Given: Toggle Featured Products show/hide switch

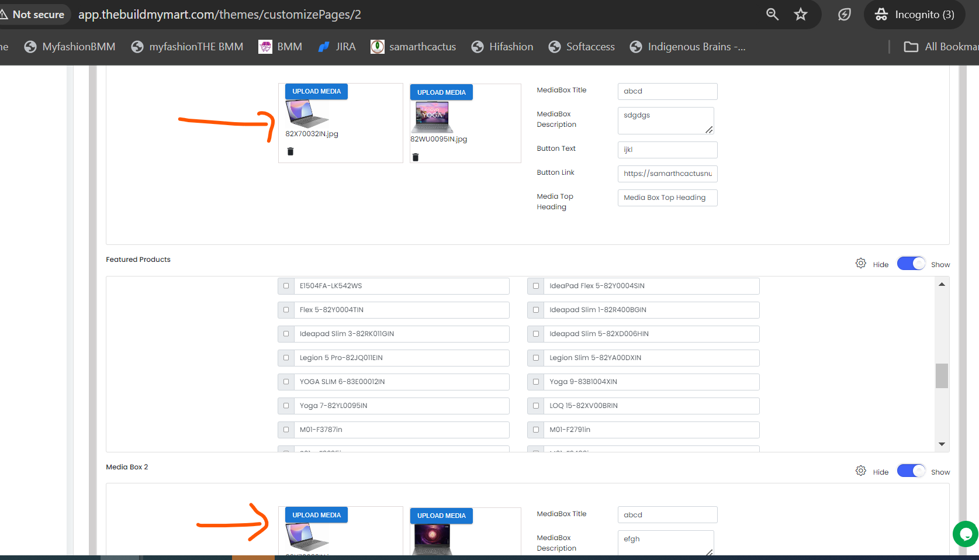Looking at the screenshot, I should coord(911,264).
